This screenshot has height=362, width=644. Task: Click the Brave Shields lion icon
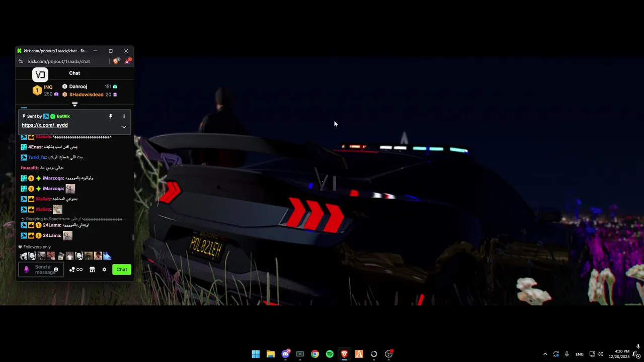(116, 61)
